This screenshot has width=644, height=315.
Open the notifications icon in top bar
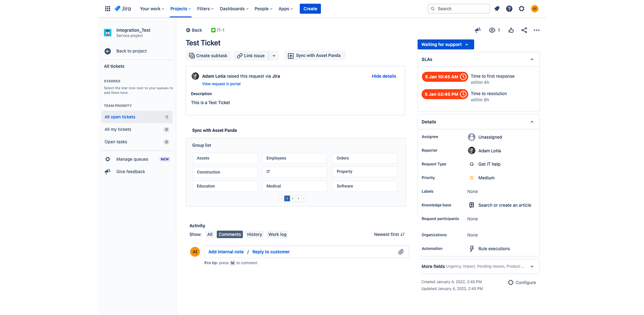pyautogui.click(x=497, y=9)
